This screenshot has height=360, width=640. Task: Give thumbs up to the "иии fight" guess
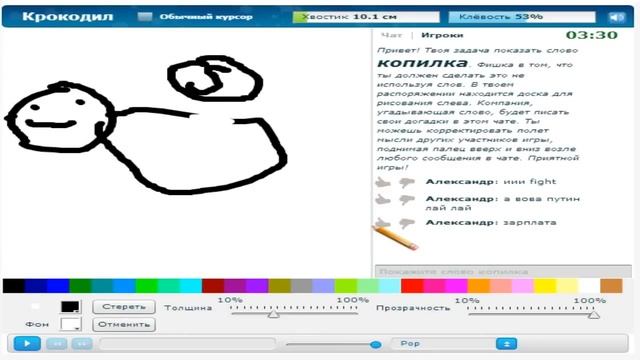383,182
